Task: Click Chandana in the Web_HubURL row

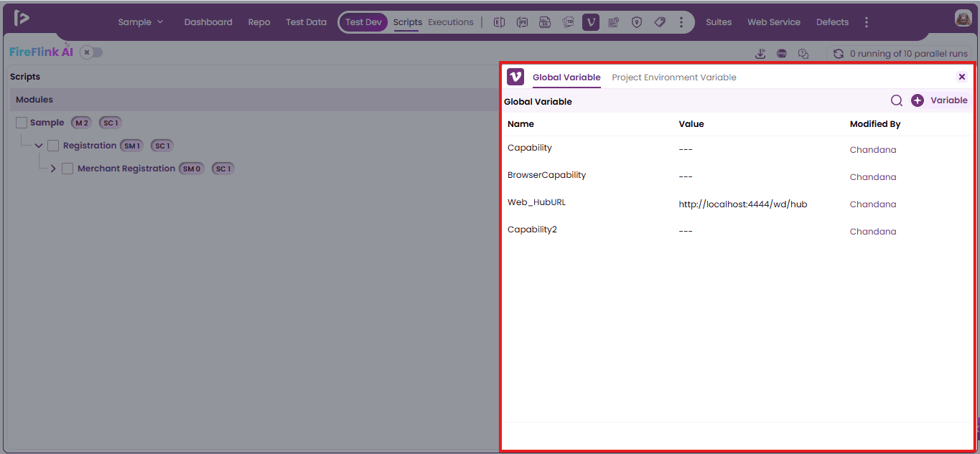Action: click(x=873, y=204)
